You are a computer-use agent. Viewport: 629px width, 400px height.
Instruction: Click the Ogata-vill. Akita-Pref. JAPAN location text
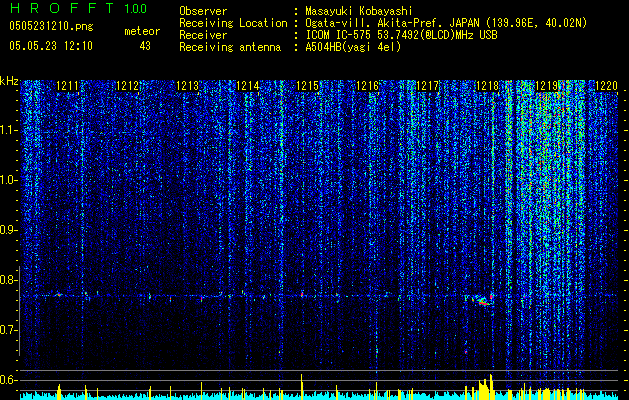click(x=446, y=23)
